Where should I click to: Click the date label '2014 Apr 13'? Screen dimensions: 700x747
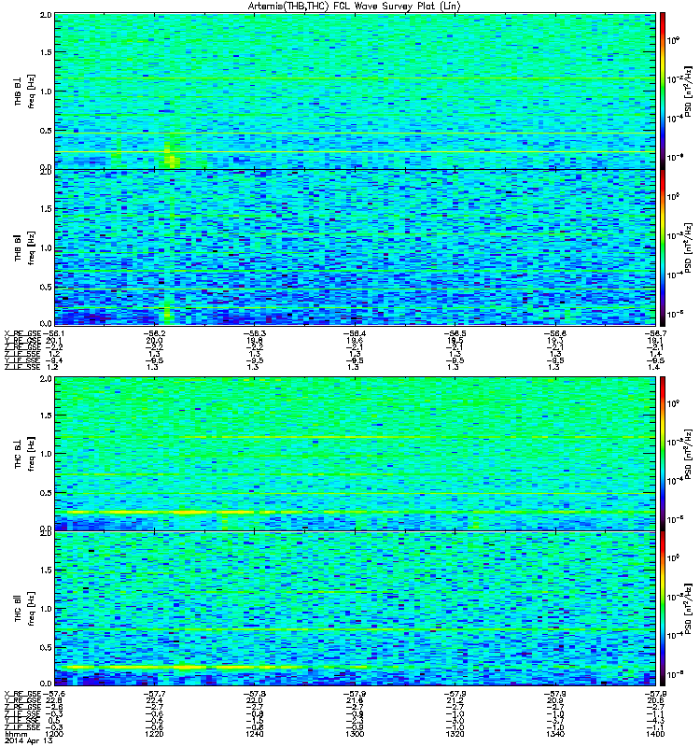click(28, 740)
